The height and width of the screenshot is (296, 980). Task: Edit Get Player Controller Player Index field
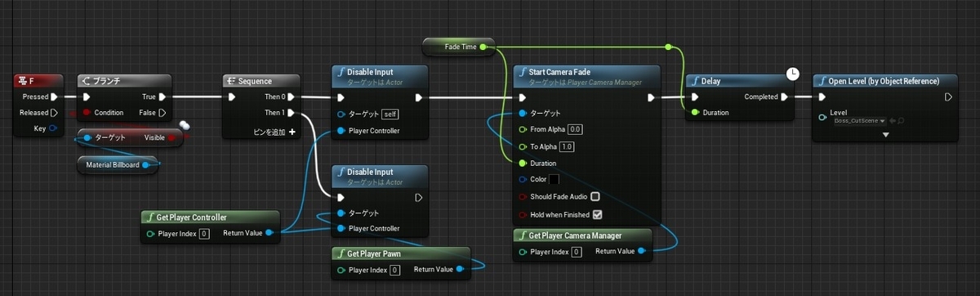pos(204,234)
